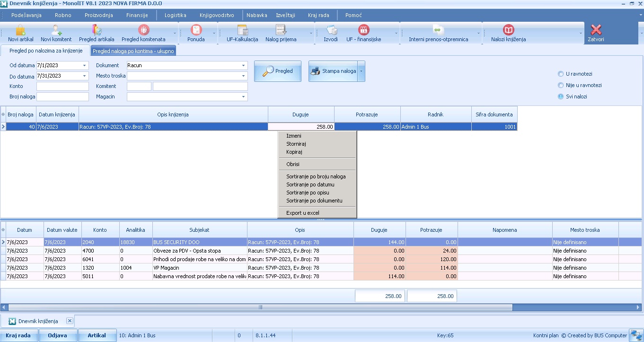Open the Finansije menu
This screenshot has height=342, width=644.
[x=137, y=15]
